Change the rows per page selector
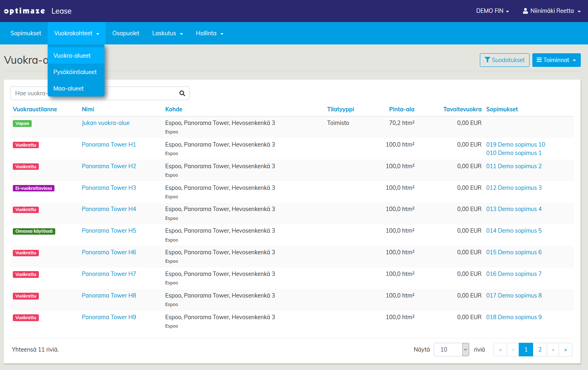Screen dimensions: 588x370 tap(451, 350)
